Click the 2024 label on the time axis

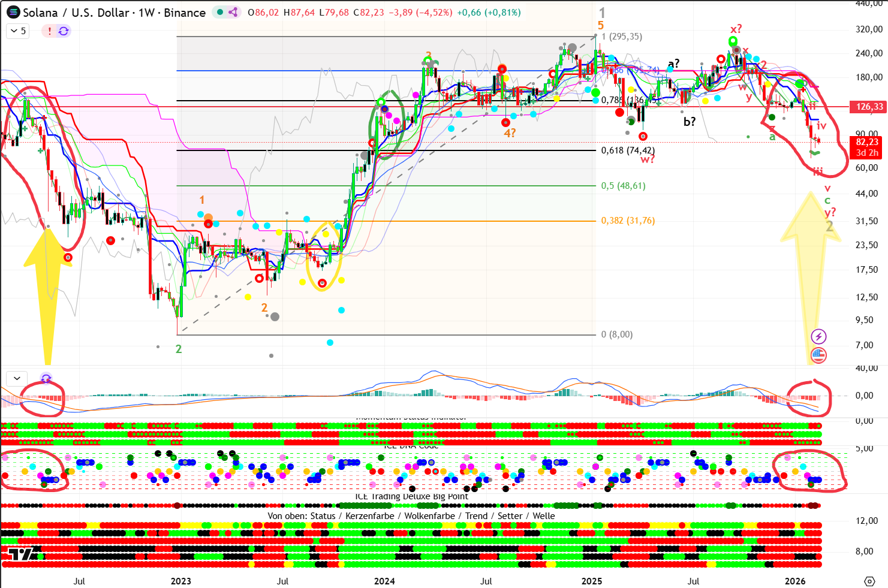(x=384, y=581)
